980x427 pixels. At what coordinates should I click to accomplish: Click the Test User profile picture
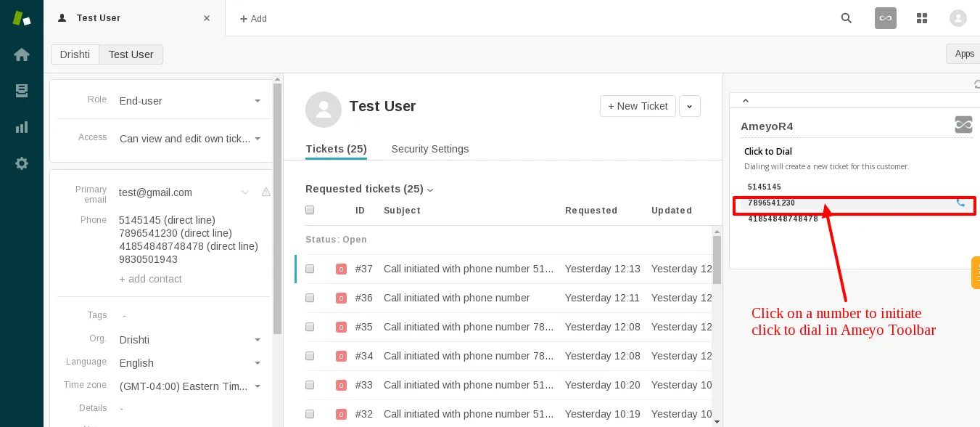pyautogui.click(x=324, y=110)
